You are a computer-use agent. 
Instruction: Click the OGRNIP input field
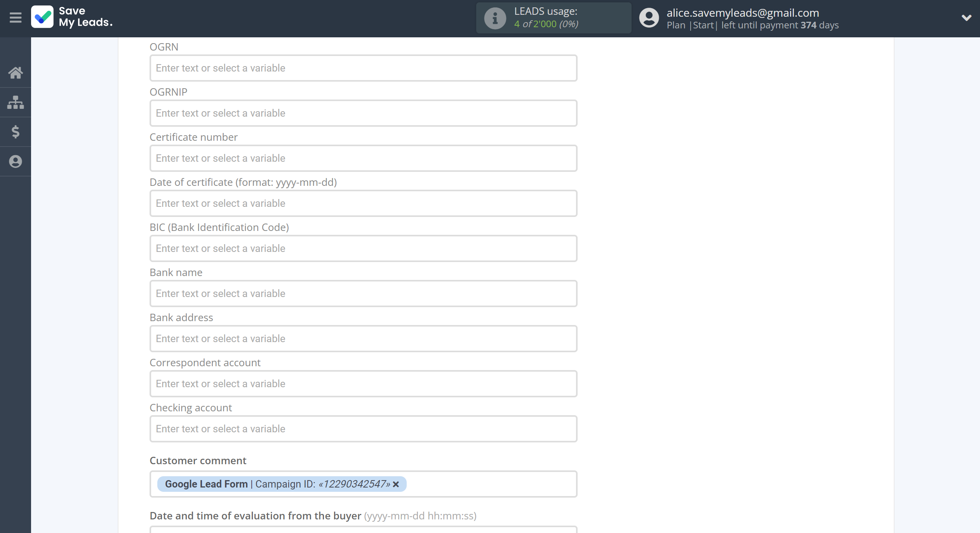pos(363,113)
